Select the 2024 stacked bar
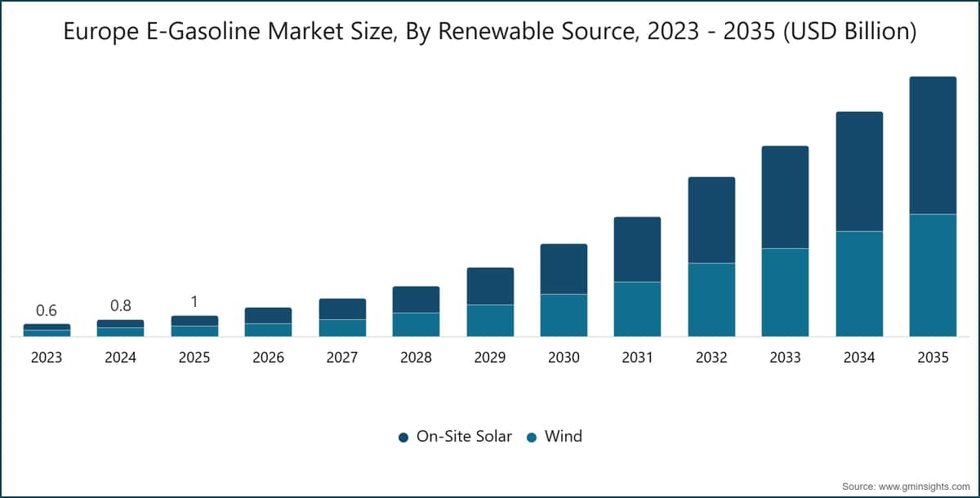 click(120, 328)
